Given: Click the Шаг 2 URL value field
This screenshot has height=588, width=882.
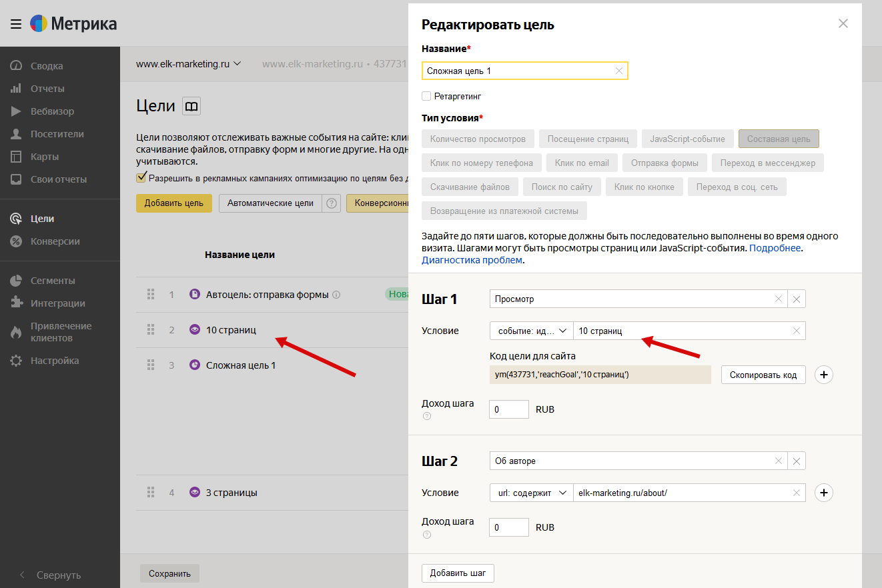Looking at the screenshot, I should [x=681, y=493].
